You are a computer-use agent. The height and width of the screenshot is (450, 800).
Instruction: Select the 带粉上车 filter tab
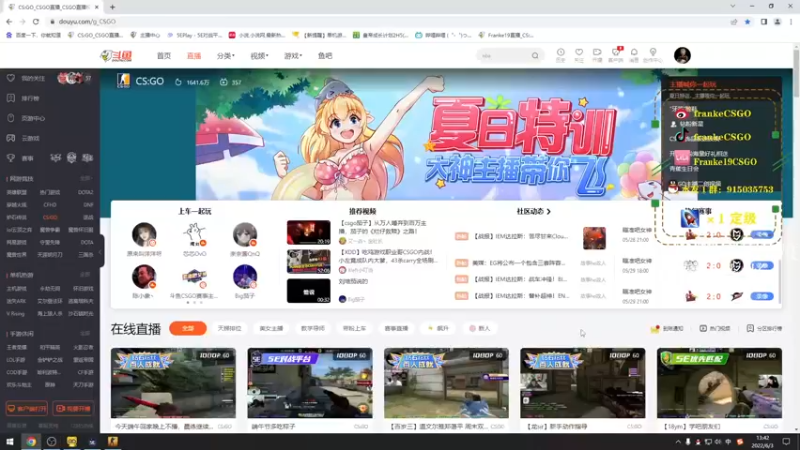coord(355,329)
